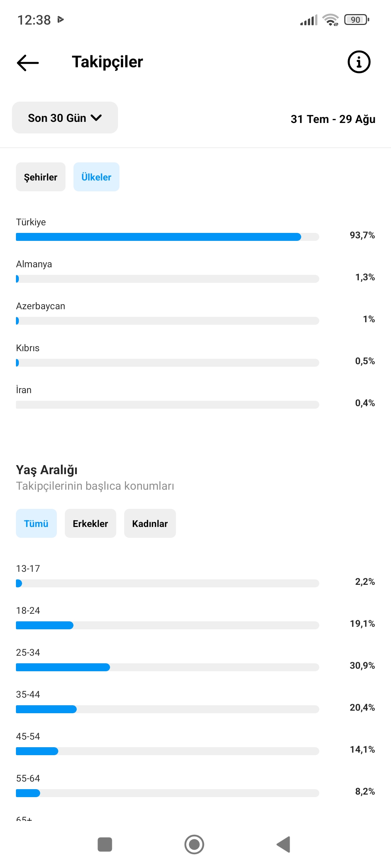The image size is (391, 868).
Task: Click the chevron beside Son 30 Gün
Action: [96, 118]
